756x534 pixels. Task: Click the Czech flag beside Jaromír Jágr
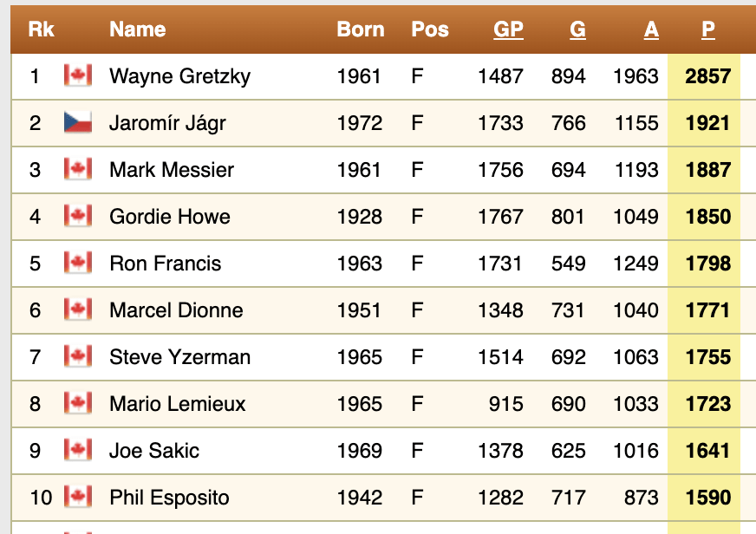pyautogui.click(x=78, y=123)
